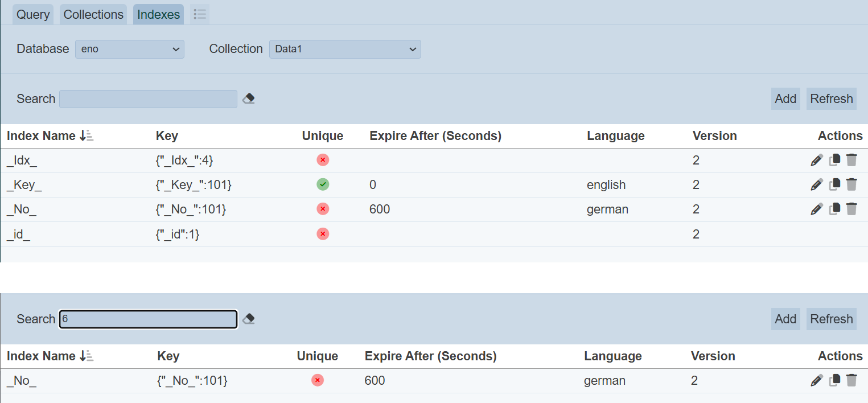Switch to the Query tab
The width and height of the screenshot is (868, 403).
(x=33, y=15)
